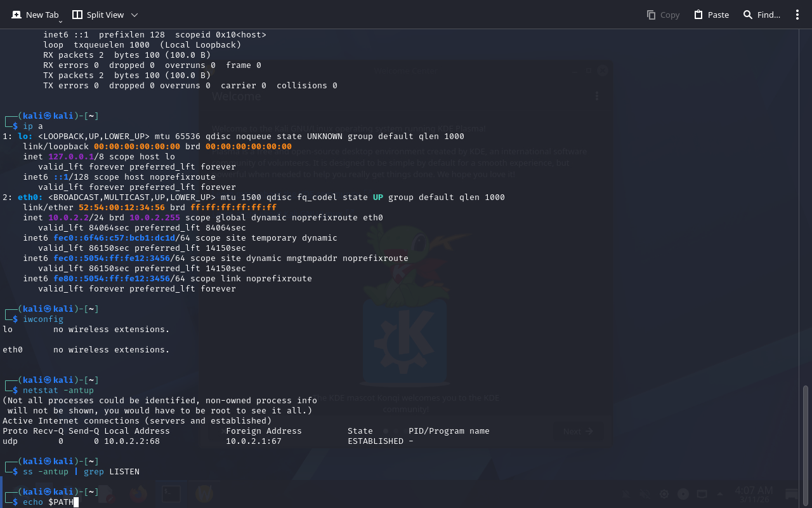Click the 10.0.2.2 inet address
The height and width of the screenshot is (508, 812).
point(69,218)
